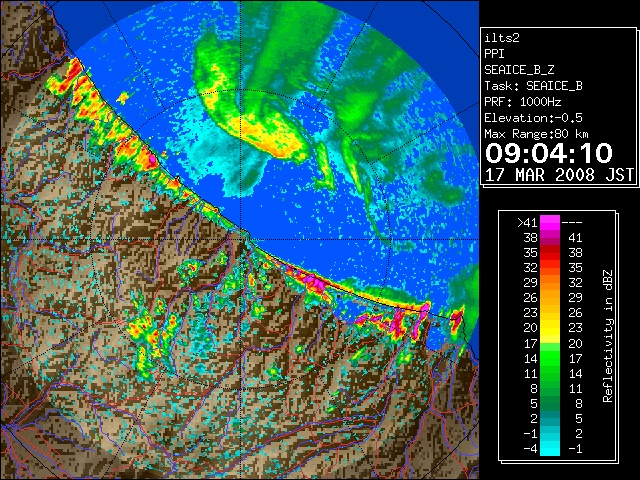Pick the bright green swatch beside '14' on left
The height and width of the screenshot is (480, 640).
550,358
